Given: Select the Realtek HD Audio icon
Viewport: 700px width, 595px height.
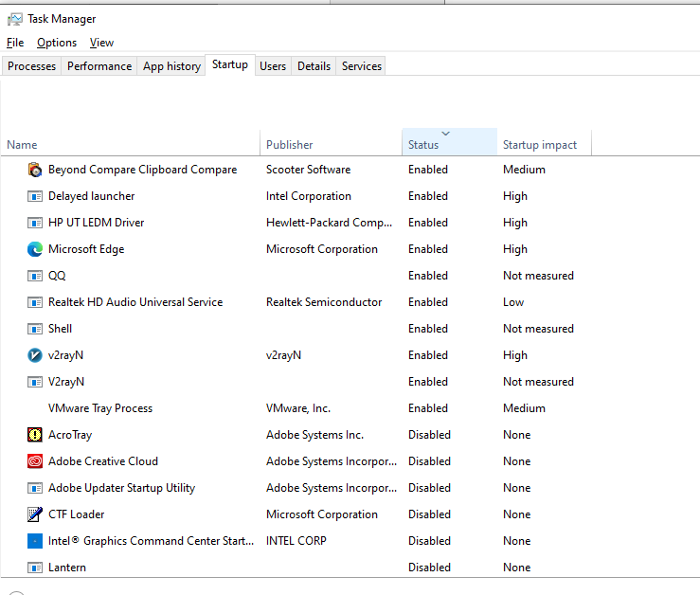Looking at the screenshot, I should [35, 302].
